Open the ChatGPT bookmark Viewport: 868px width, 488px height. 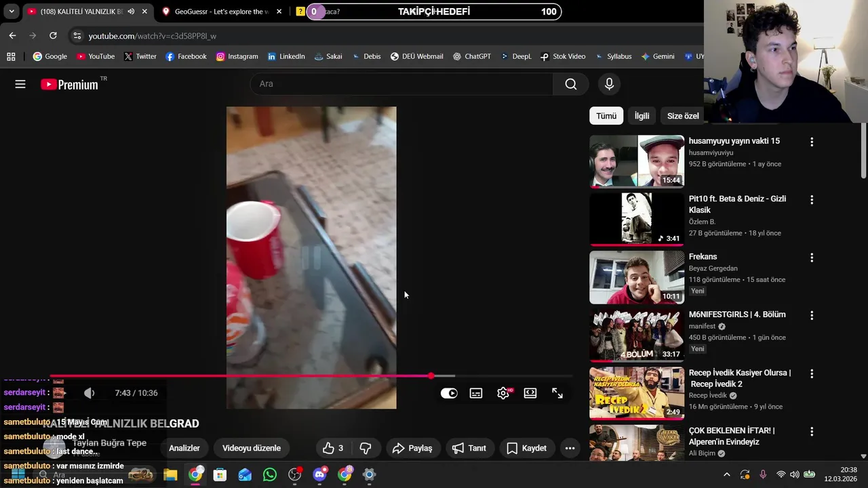(x=471, y=57)
